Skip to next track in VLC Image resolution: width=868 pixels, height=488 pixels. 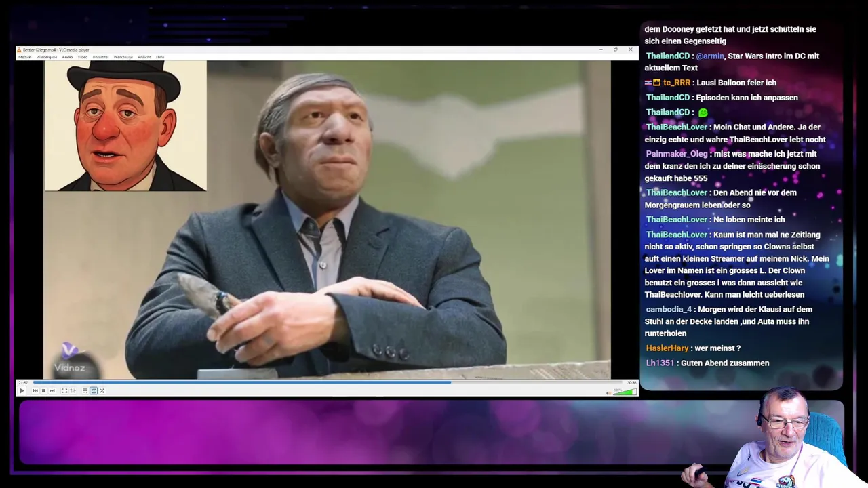point(52,390)
